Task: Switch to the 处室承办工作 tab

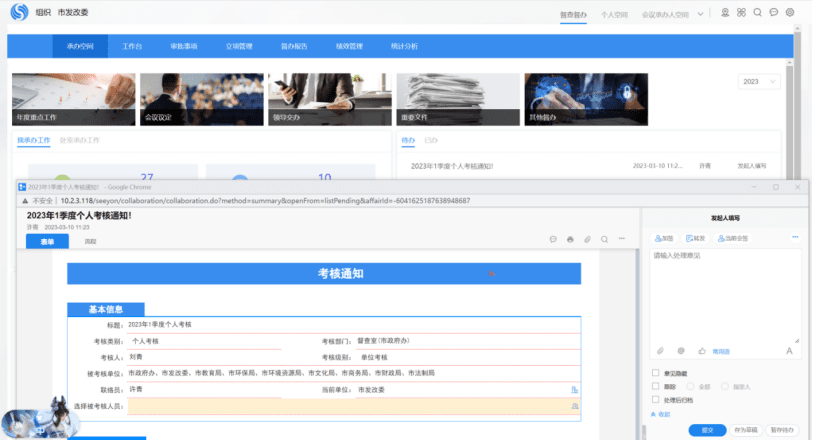Action: [x=79, y=140]
